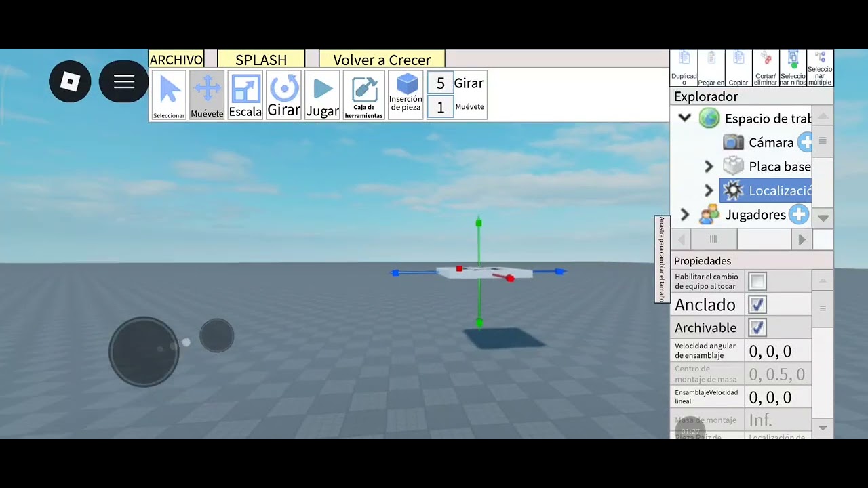Screen dimensions: 868x488
Task: Click Properties scroll up arrow
Action: [x=823, y=281]
